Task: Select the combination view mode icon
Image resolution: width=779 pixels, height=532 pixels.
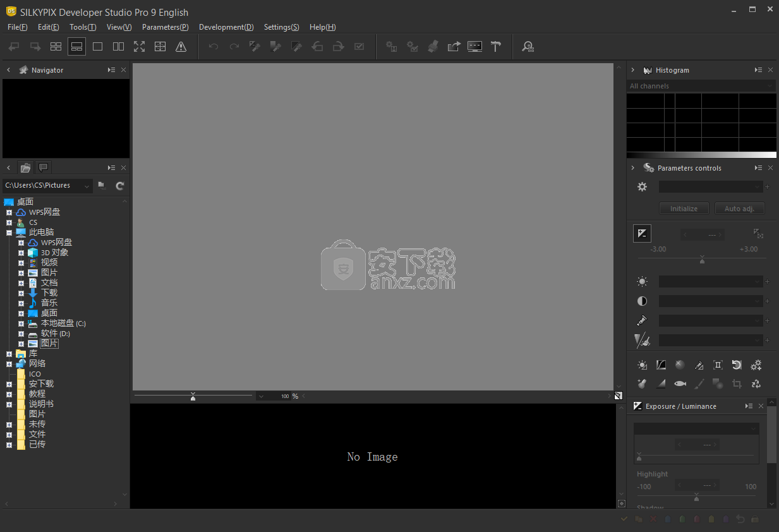Action: pyautogui.click(x=76, y=46)
